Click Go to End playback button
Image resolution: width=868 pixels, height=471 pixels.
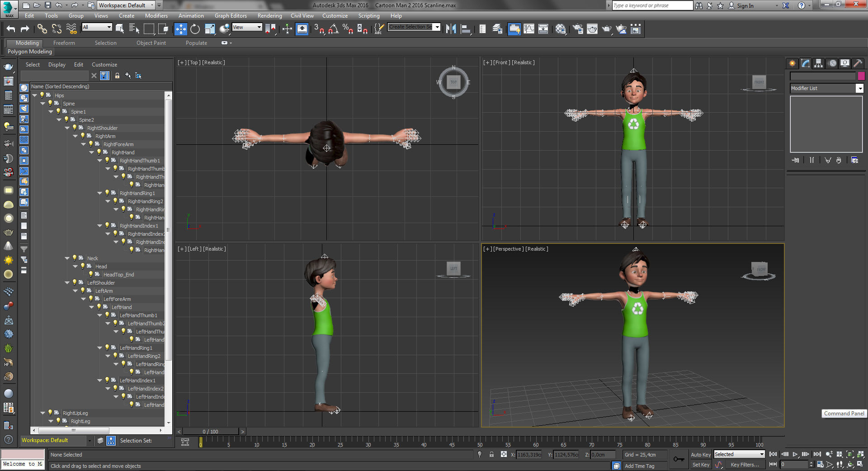click(x=817, y=454)
